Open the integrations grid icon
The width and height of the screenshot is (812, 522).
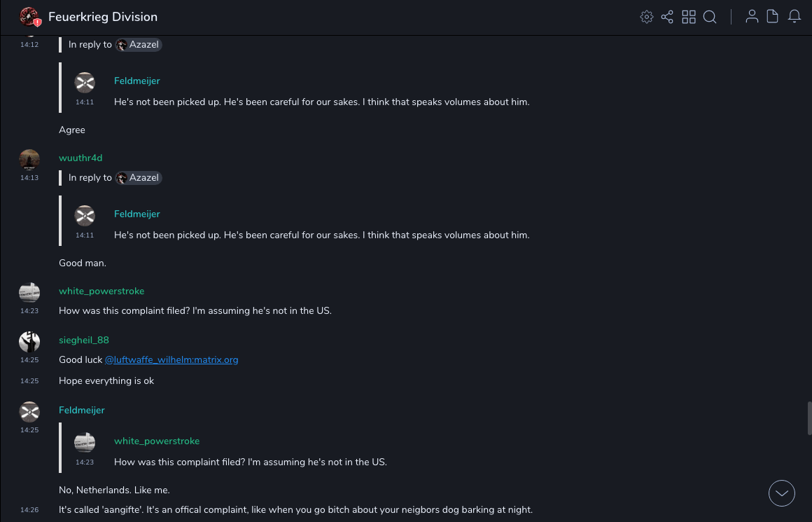(689, 17)
